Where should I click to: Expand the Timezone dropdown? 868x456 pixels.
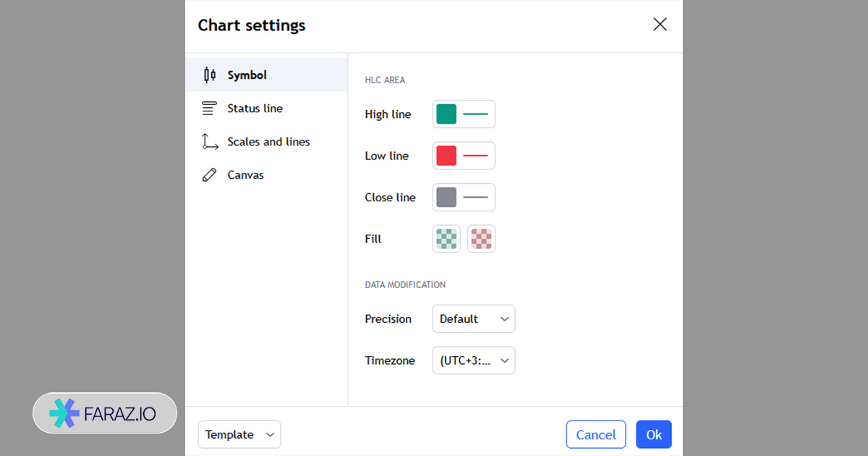474,360
